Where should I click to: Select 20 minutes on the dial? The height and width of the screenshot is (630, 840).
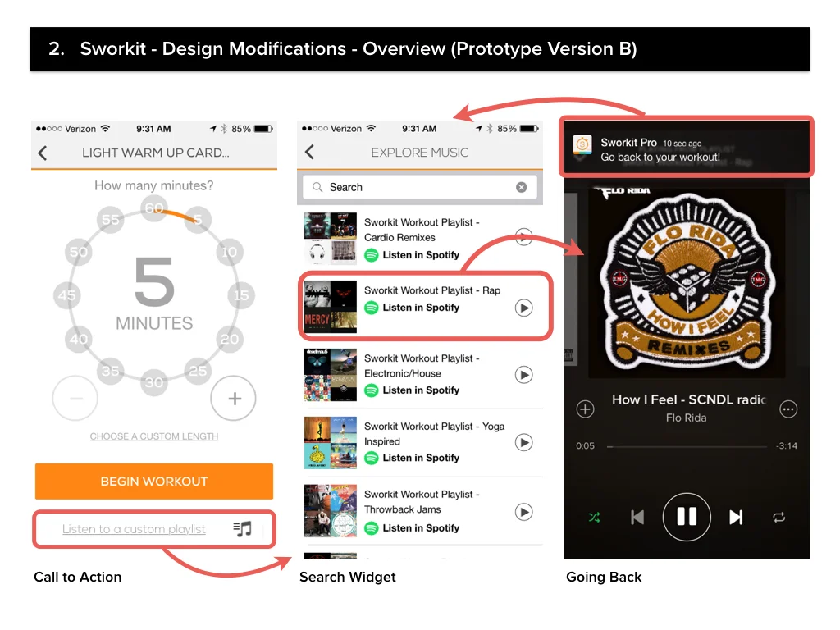pos(230,339)
